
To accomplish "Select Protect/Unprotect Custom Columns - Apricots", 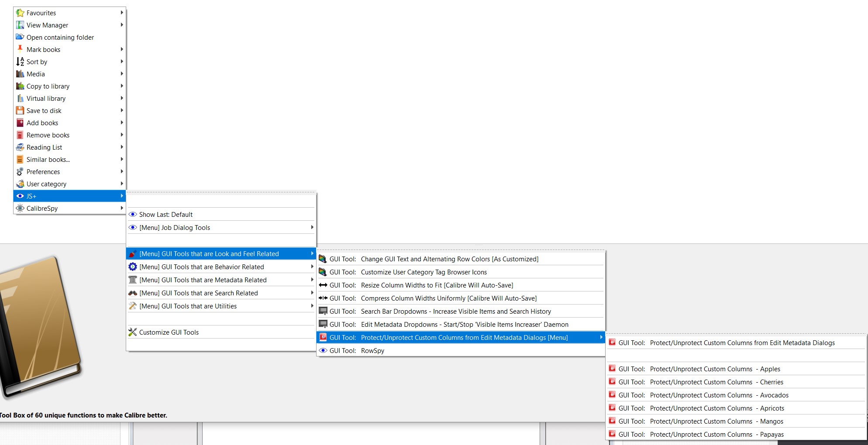I will pyautogui.click(x=736, y=408).
